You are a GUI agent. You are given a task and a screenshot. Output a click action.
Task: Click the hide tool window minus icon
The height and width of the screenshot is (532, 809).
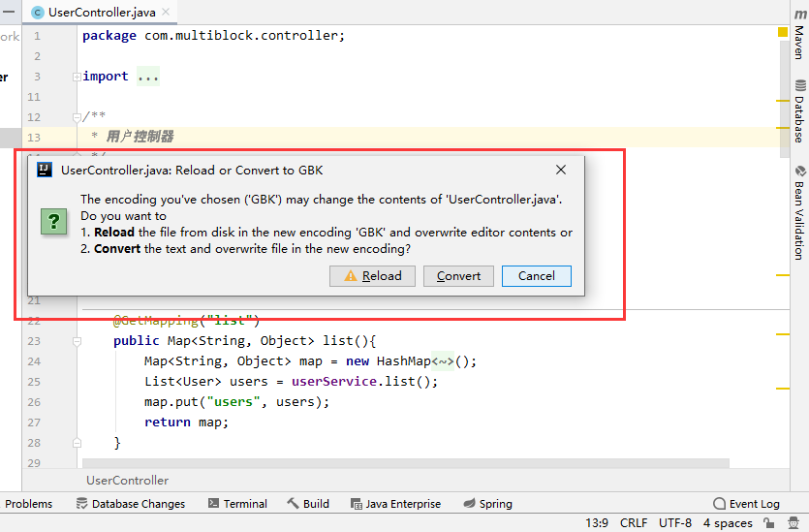9,12
